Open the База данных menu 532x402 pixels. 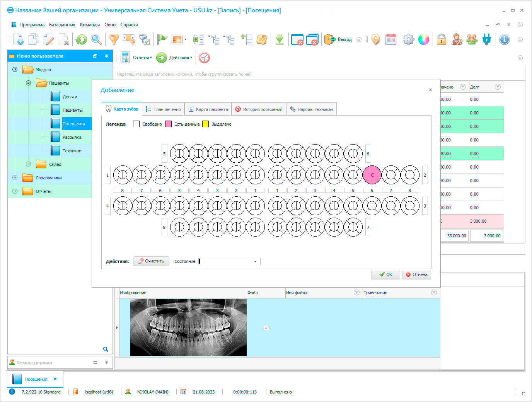(x=62, y=25)
